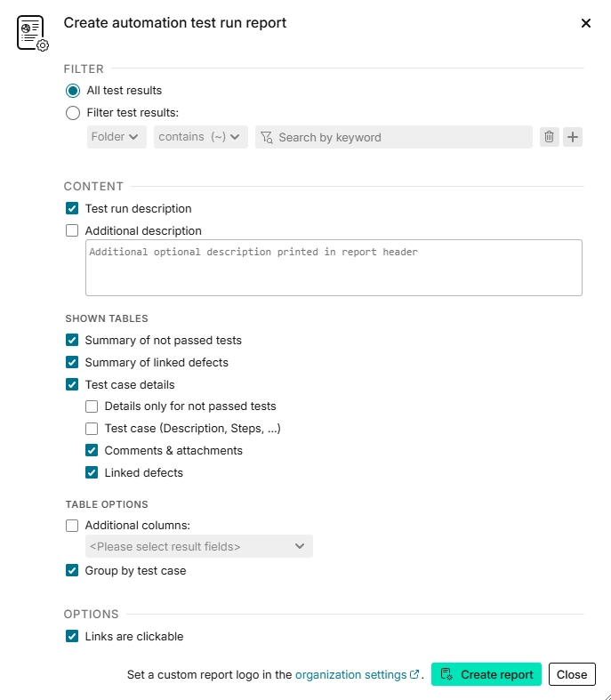
Task: Close the dialog with the X icon
Action: pyautogui.click(x=585, y=23)
